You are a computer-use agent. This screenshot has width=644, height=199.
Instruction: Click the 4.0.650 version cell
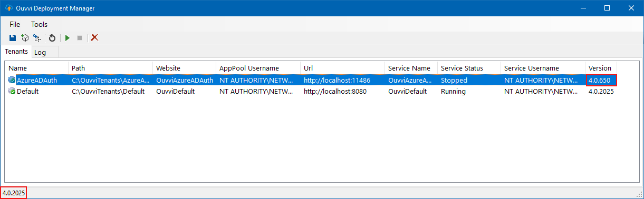(601, 80)
